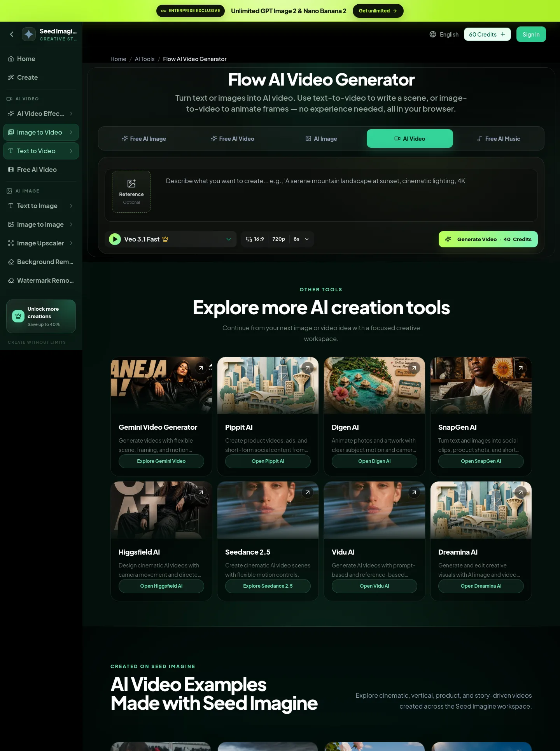Click the Create magic wand icon
This screenshot has height=751, width=560.
(11, 77)
